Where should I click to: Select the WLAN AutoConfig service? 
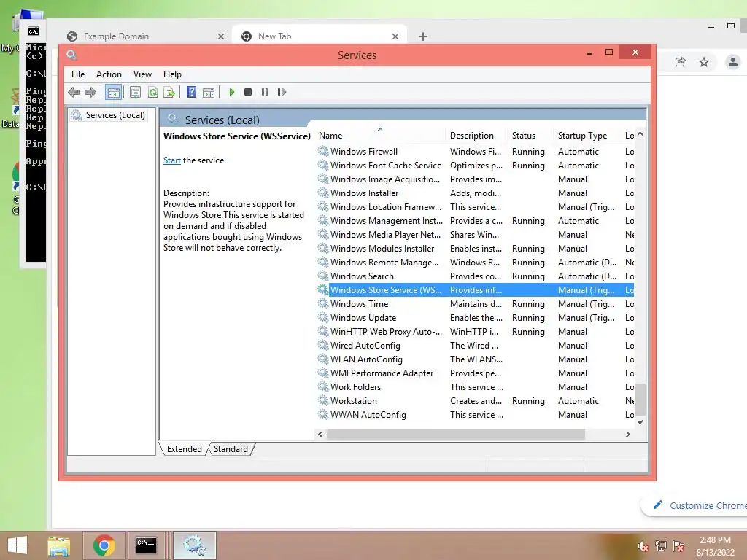[476, 359]
